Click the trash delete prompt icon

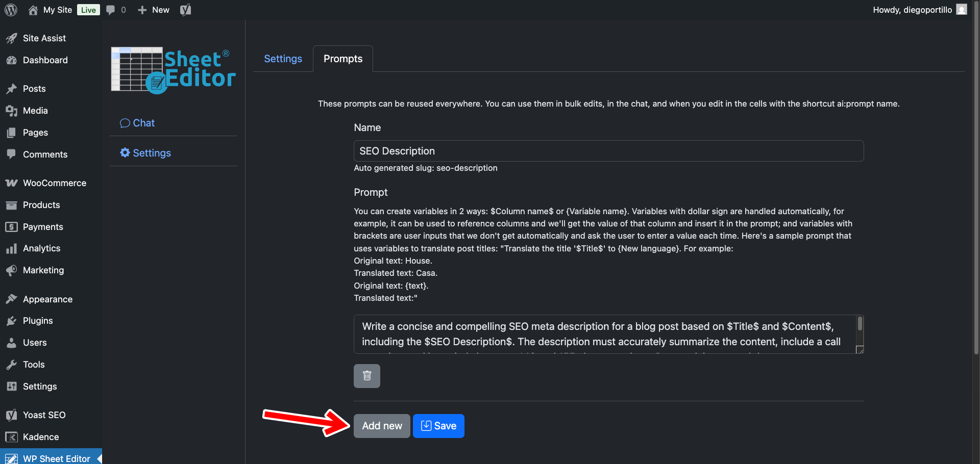pyautogui.click(x=366, y=376)
